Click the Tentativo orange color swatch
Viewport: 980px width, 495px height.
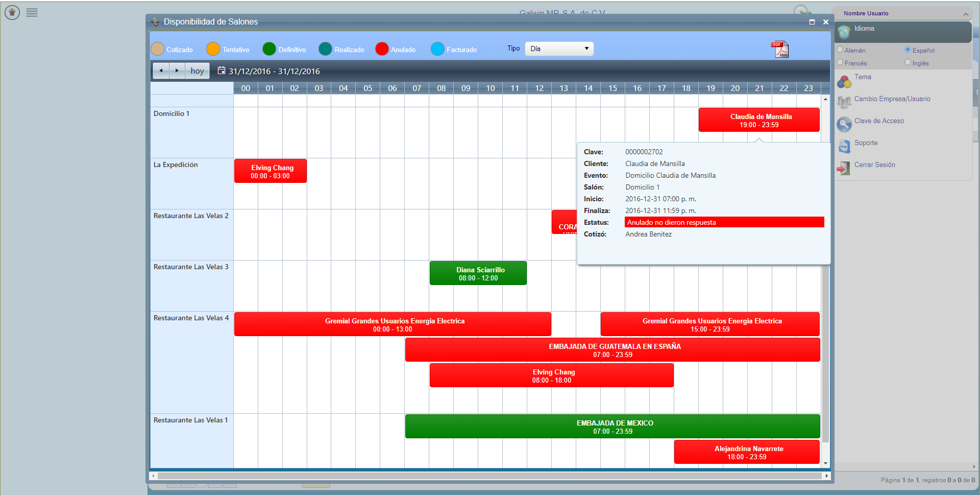click(x=213, y=49)
